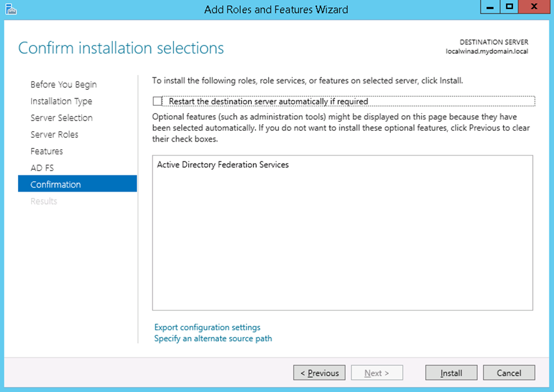Select the Confirmation step
This screenshot has width=554, height=392.
(56, 184)
